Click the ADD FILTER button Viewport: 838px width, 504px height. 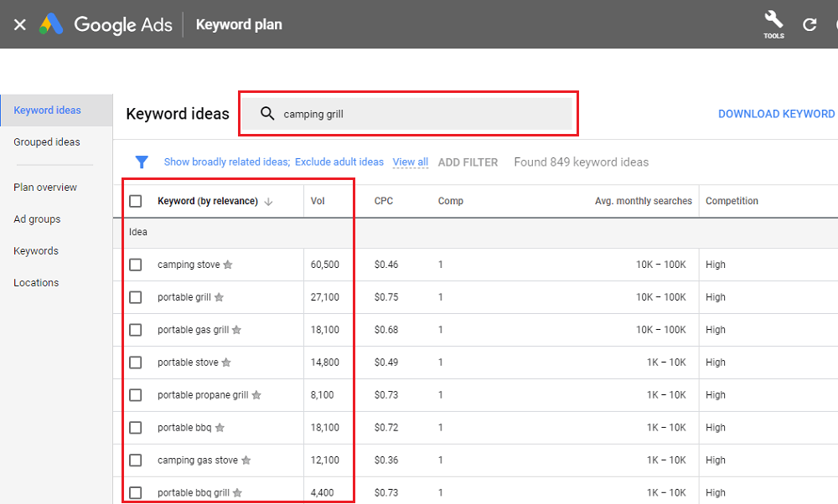[468, 162]
